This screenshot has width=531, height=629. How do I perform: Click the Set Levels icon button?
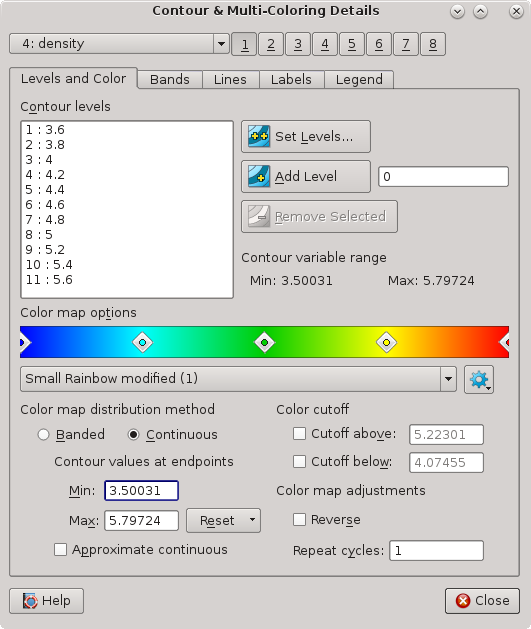[306, 136]
